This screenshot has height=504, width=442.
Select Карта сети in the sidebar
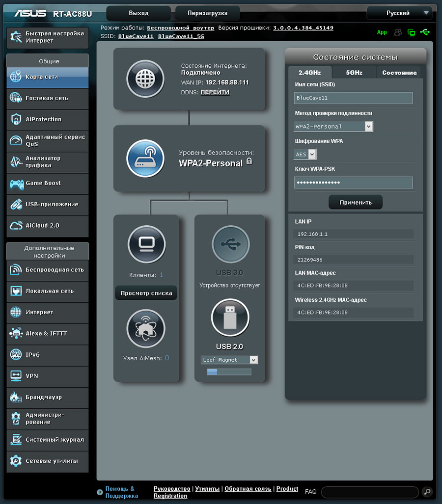click(48, 77)
